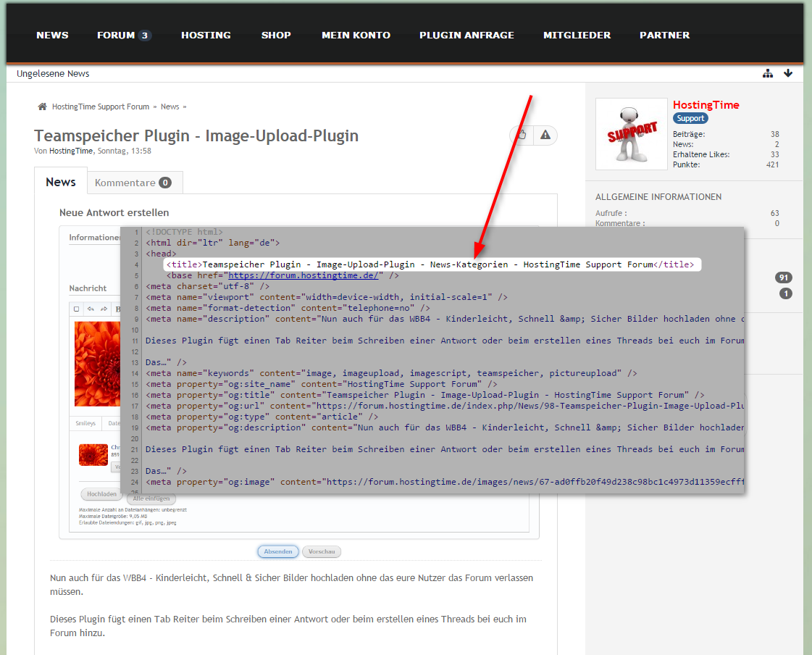Click the report warning triangle icon
Screen dimensions: 812x655
(x=545, y=135)
